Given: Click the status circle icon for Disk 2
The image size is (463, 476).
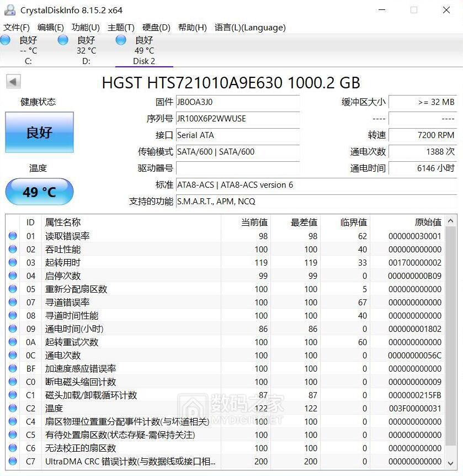Looking at the screenshot, I should point(121,40).
